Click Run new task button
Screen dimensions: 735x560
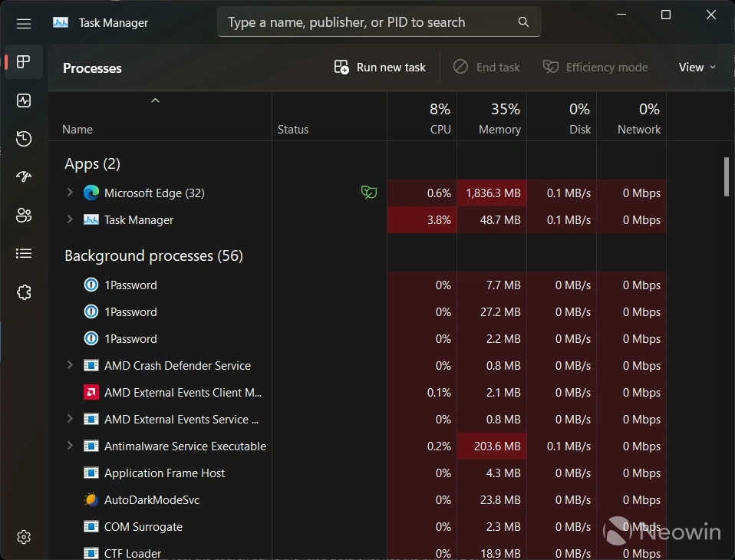(x=380, y=68)
